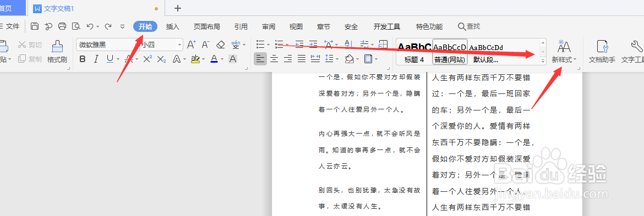Open the customize quick access toolbar dropdown
Screen dimensions: 644x216
click(x=122, y=26)
